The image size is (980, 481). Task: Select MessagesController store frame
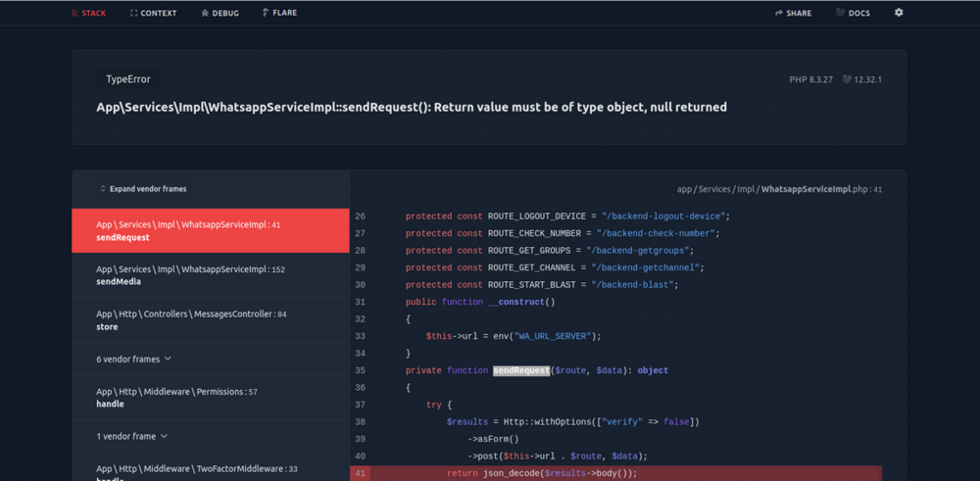pos(211,320)
